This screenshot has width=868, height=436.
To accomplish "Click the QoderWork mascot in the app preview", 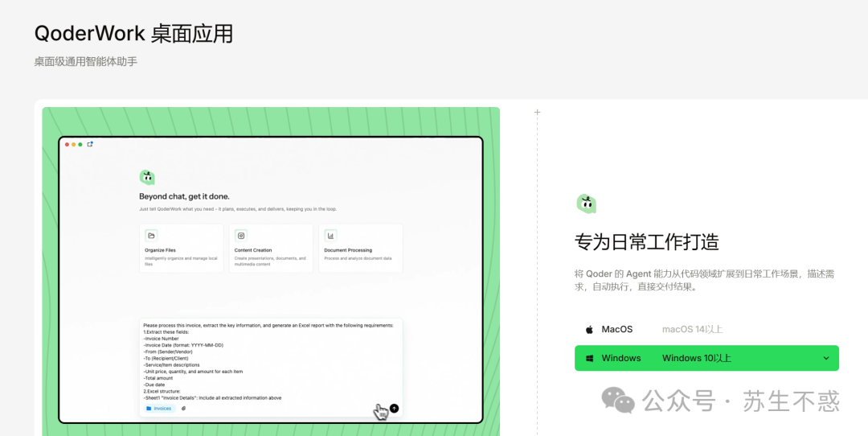I will point(147,177).
